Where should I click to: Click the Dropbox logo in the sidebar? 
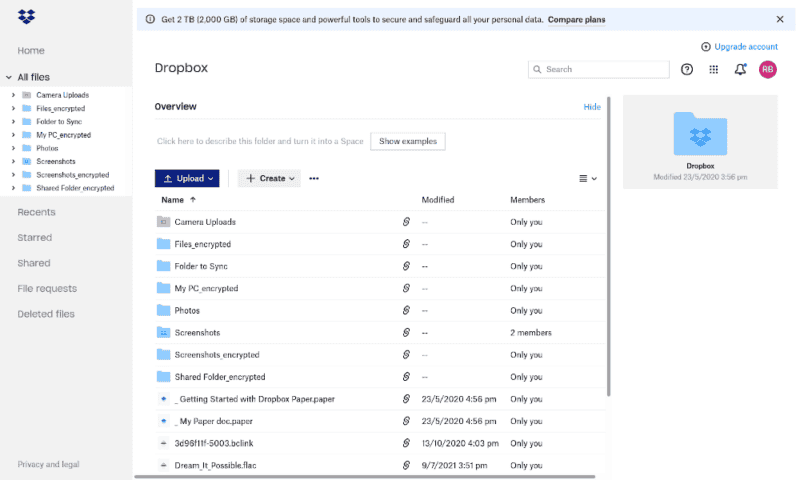point(27,17)
